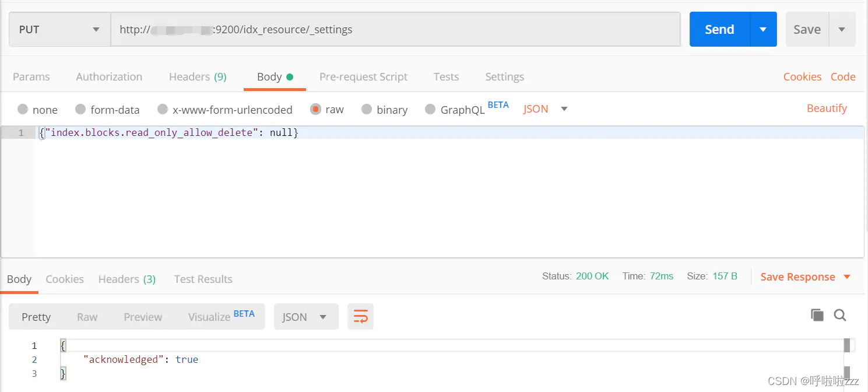Copy the response body to clipboard

click(817, 314)
